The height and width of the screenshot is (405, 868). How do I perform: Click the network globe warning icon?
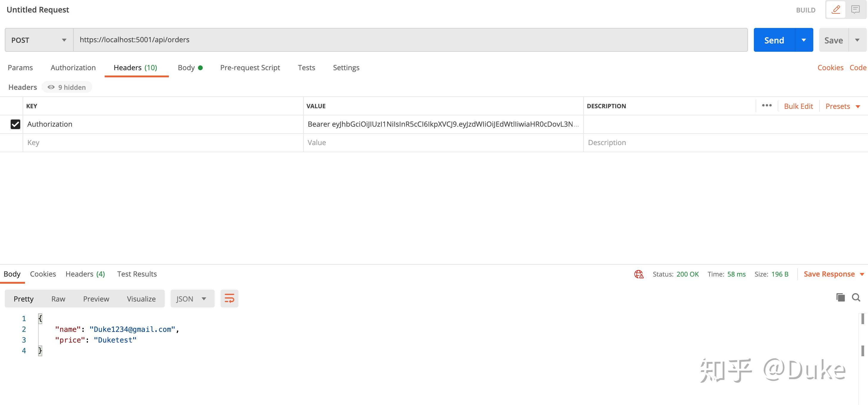[x=639, y=274]
